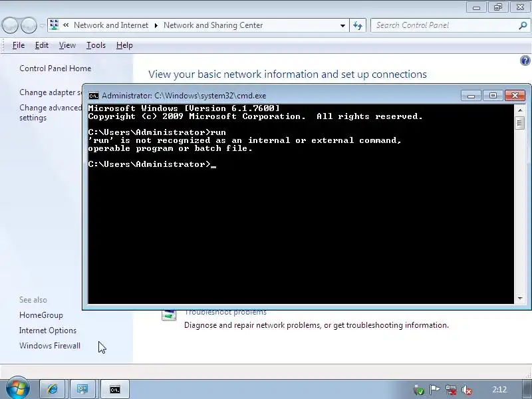Refresh the Control Panel address bar
The height and width of the screenshot is (399, 532).
tap(358, 25)
